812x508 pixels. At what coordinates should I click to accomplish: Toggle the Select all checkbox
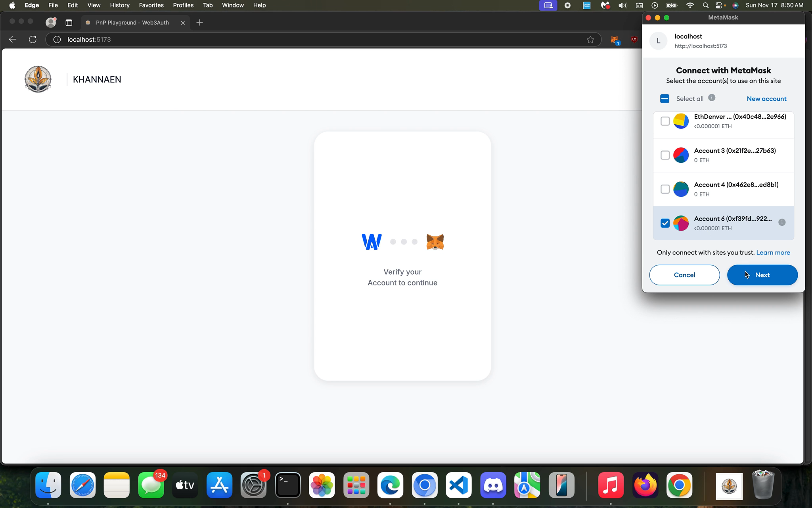(x=665, y=98)
